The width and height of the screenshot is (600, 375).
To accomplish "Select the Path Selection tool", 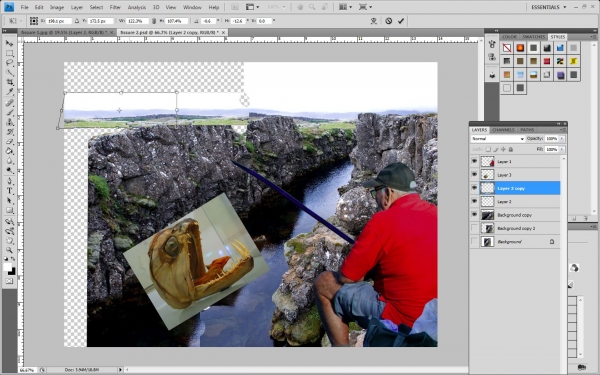I will (9, 201).
